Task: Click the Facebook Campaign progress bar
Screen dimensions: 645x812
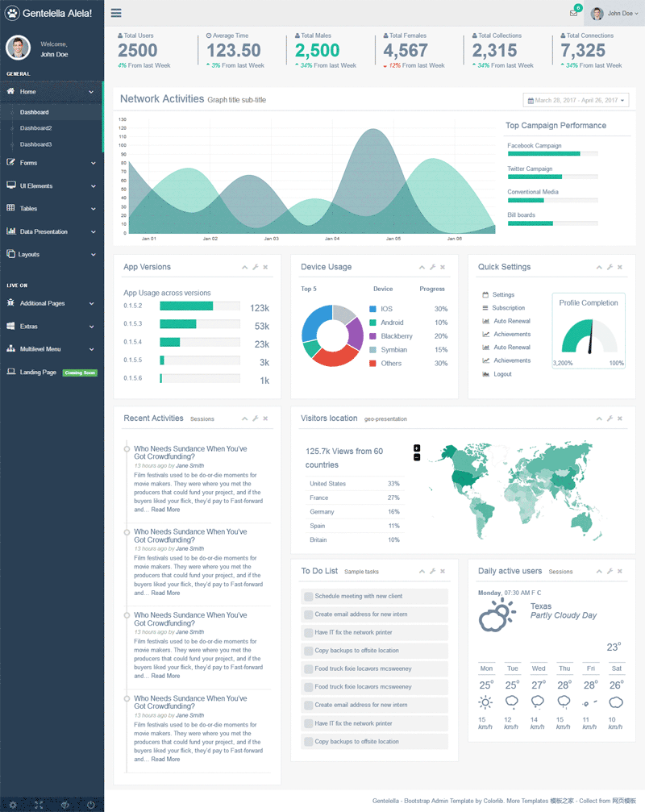Action: pyautogui.click(x=552, y=153)
